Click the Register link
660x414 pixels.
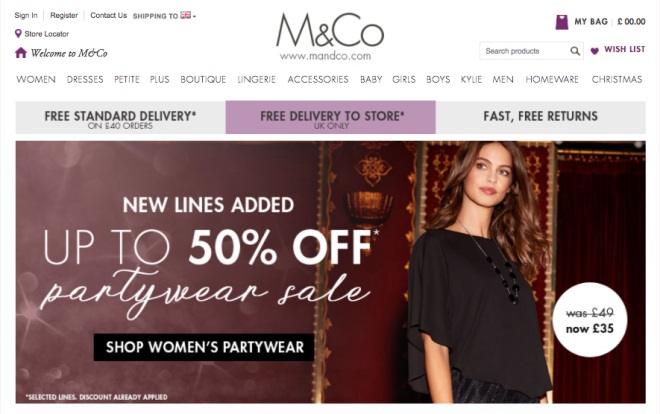pos(64,16)
